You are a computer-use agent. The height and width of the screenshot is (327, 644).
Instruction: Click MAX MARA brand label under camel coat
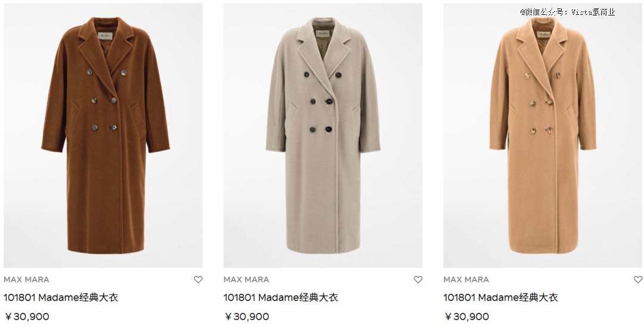(x=466, y=279)
